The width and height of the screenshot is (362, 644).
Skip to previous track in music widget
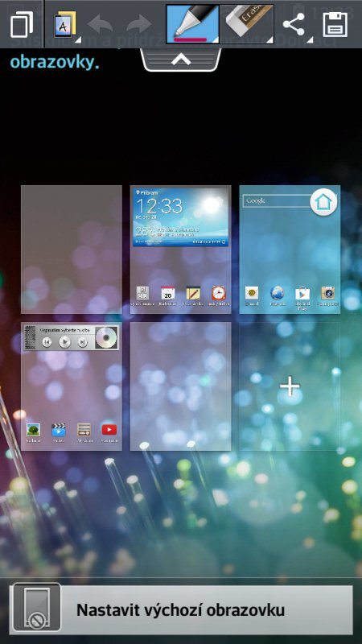click(x=47, y=341)
